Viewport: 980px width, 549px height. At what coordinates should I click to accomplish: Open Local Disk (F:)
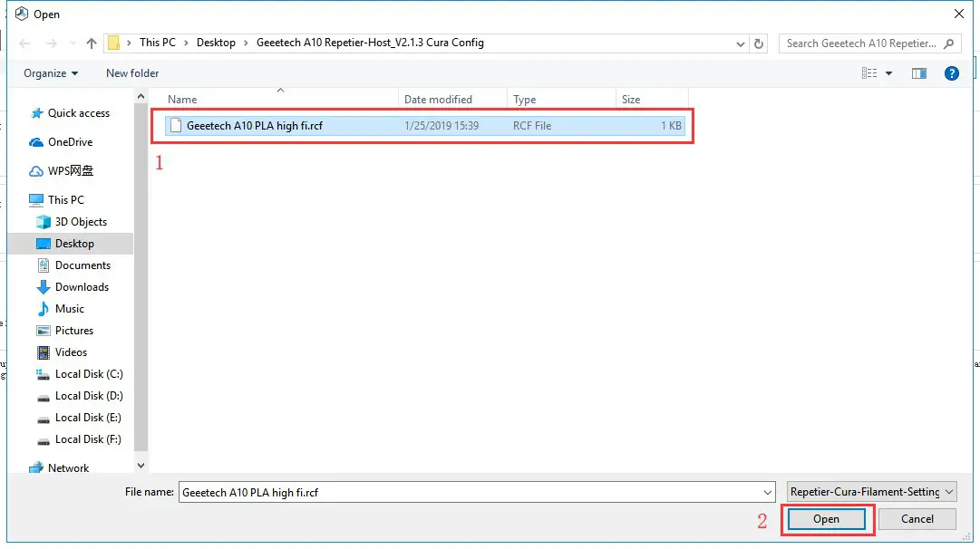pos(79,439)
